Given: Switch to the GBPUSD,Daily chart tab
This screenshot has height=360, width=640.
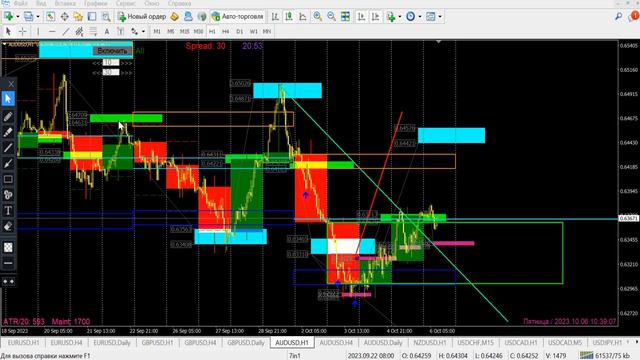Looking at the screenshot, I should 246,342.
